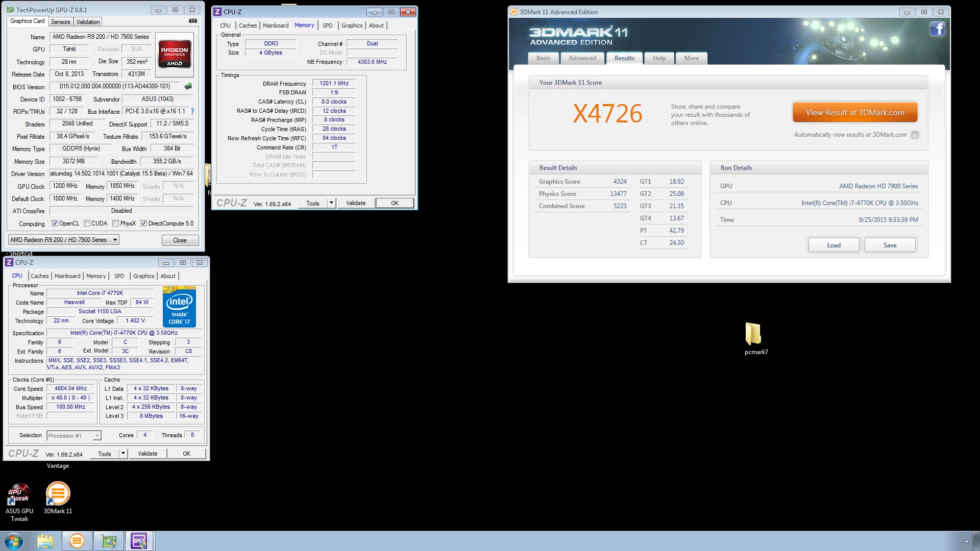Click the BIOS save chip icon in GPU-Z
The image size is (980, 551).
188,86
